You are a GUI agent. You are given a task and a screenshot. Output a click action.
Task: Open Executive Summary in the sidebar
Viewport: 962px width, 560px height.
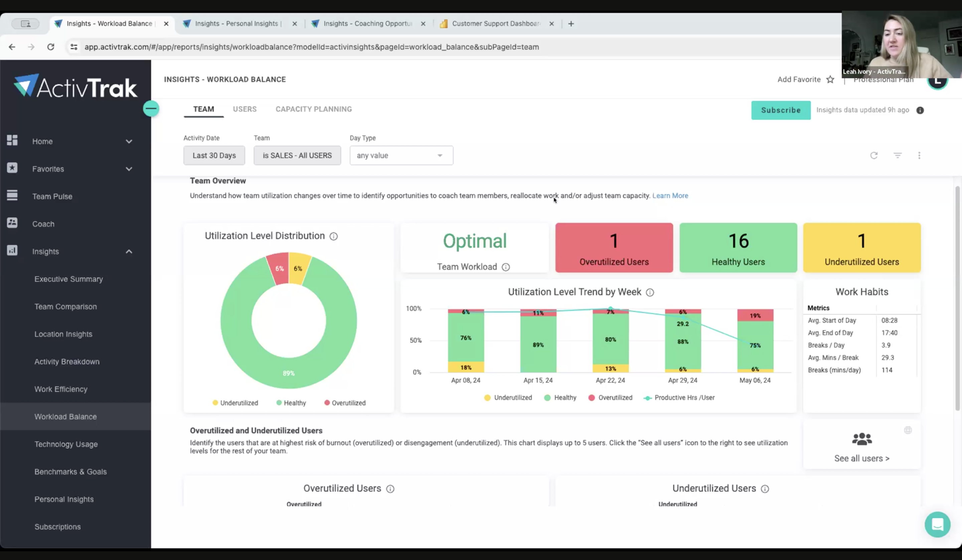69,279
